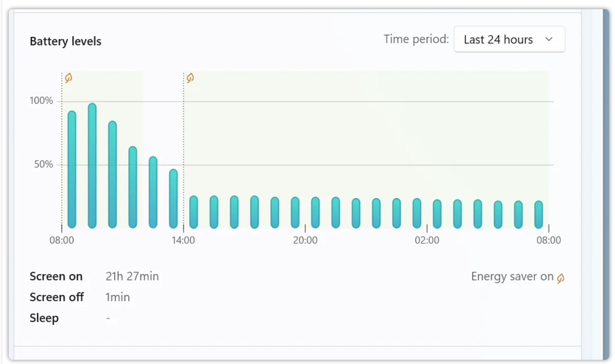Select the tallest battery bar near 100%
615x364 pixels.
[x=92, y=166]
